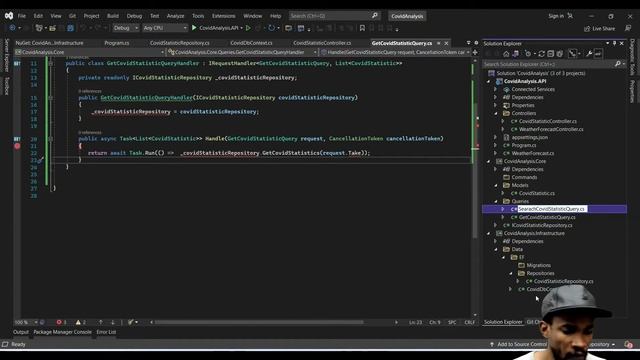
Task: Expand Dependencies under CovidAnalysis.Infrastructure
Action: pos(496,241)
